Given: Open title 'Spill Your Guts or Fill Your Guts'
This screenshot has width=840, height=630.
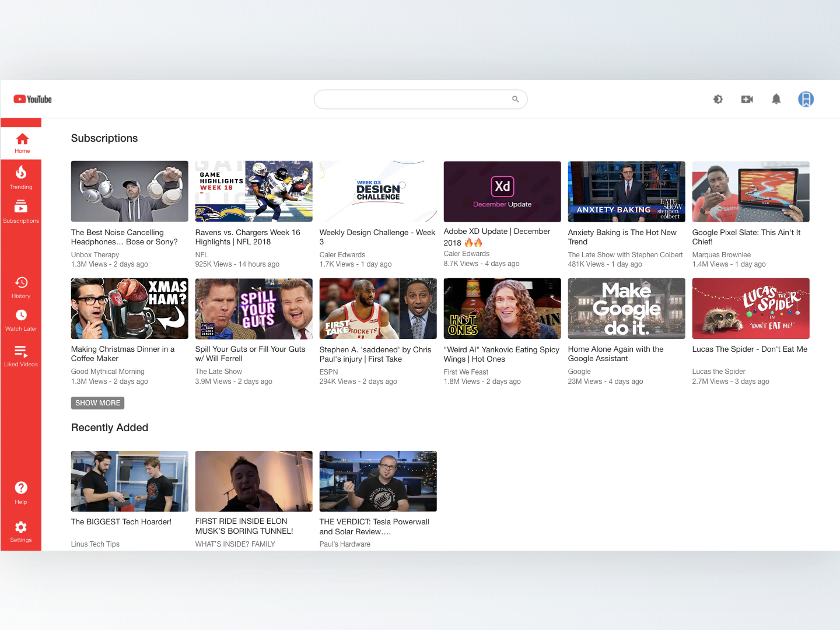Looking at the screenshot, I should click(250, 354).
